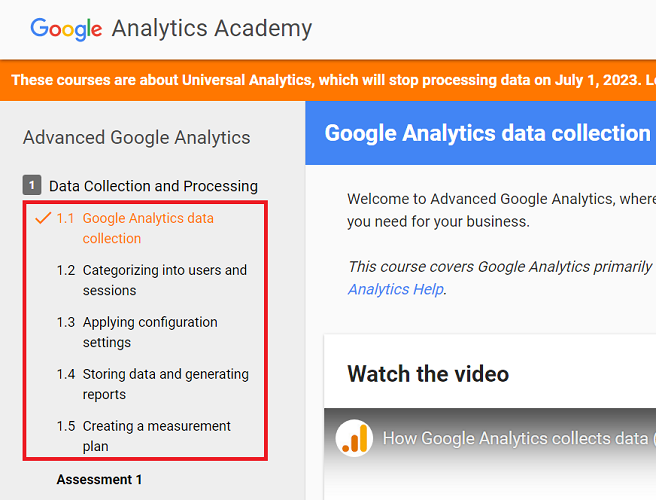656x500 pixels.
Task: Click the Google logo in the header
Action: click(66, 28)
